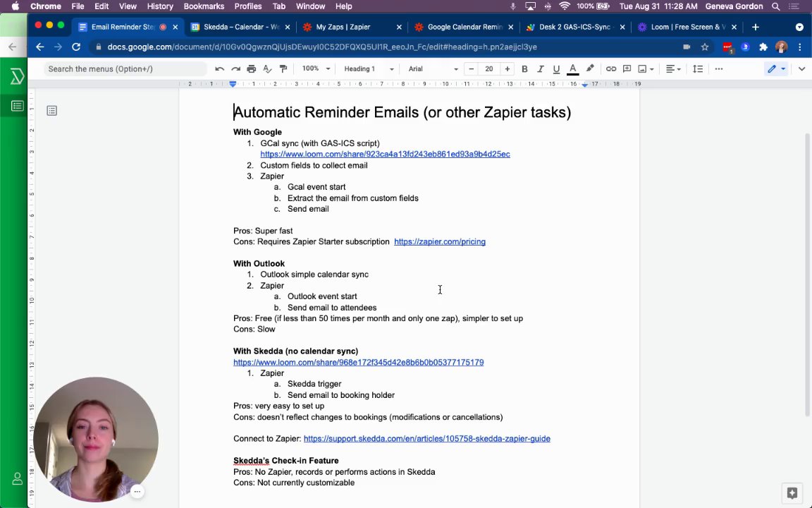Click the Search the menus field
The height and width of the screenshot is (508, 812).
coord(125,69)
